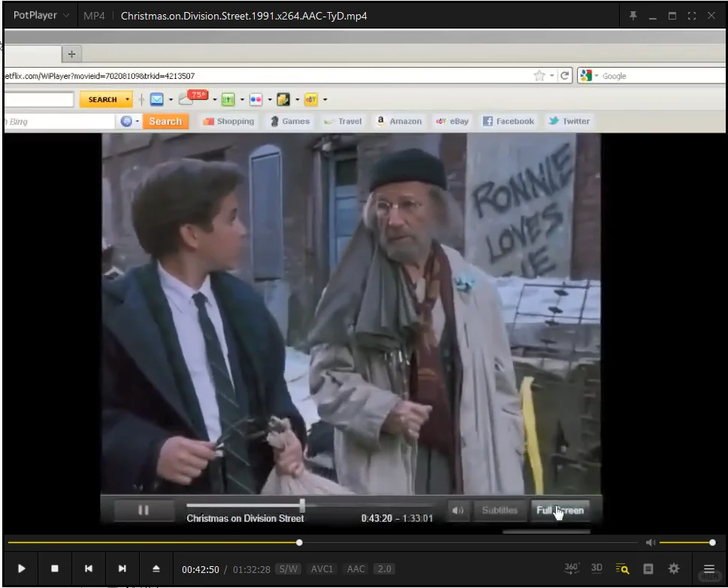Open mail icon in toolbar
This screenshot has height=588, width=728.
(x=156, y=99)
